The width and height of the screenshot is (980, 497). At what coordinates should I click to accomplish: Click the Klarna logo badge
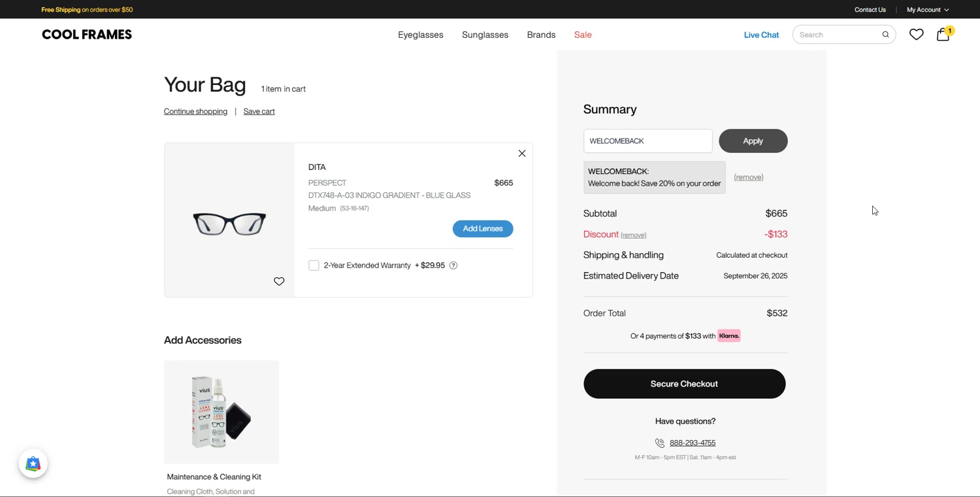coord(729,336)
